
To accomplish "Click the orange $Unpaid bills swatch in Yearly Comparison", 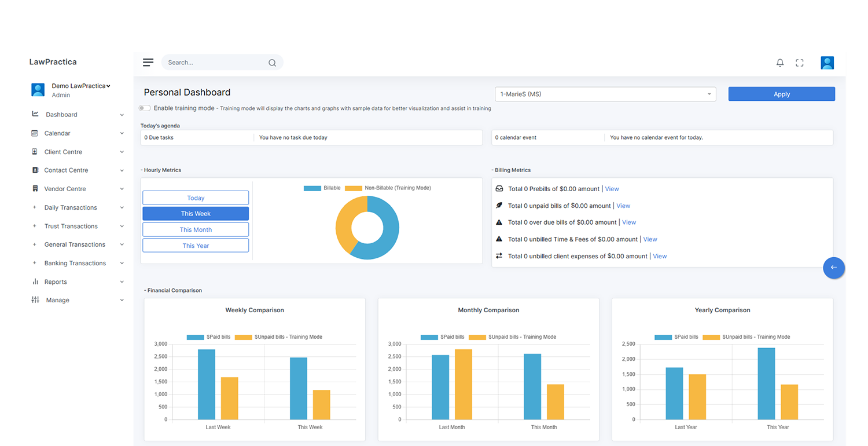I will (711, 337).
